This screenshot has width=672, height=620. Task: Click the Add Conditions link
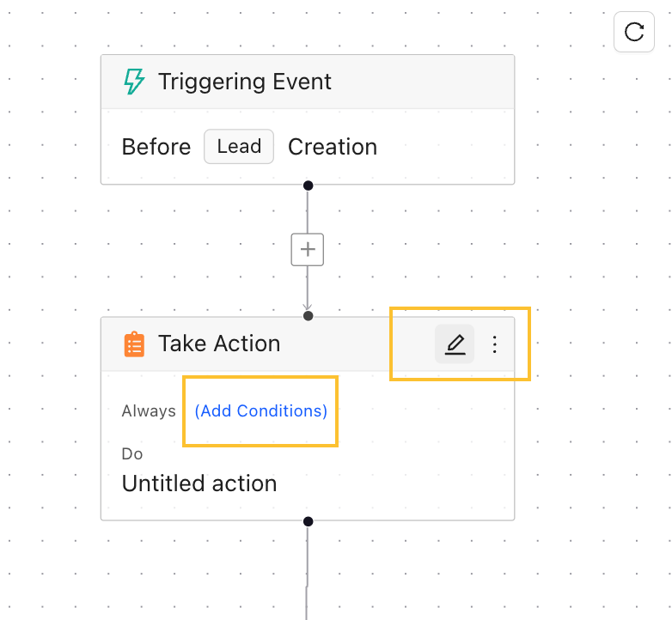click(x=260, y=411)
